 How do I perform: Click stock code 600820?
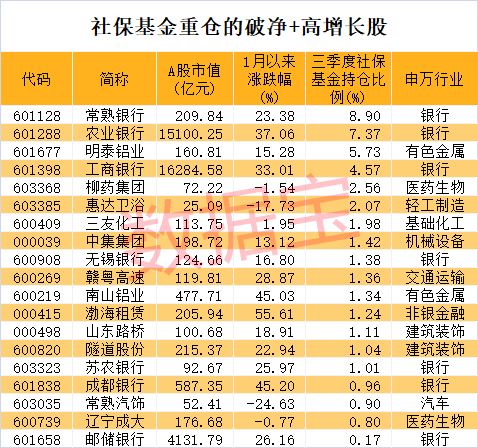click(37, 350)
